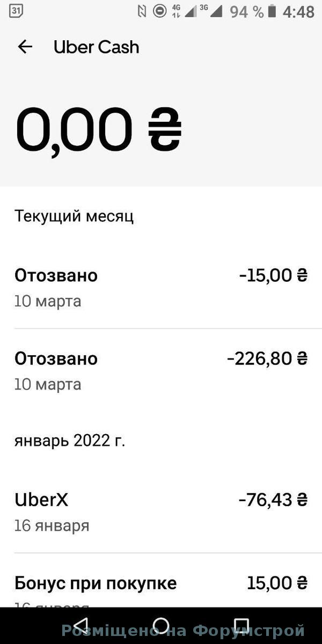322x644 pixels.
Task: Tap the back arrow next to Uber Cash
Action: 25,47
